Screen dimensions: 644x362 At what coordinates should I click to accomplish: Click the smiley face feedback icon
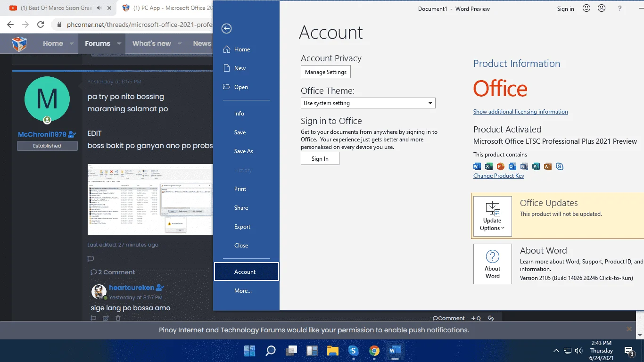pos(586,8)
